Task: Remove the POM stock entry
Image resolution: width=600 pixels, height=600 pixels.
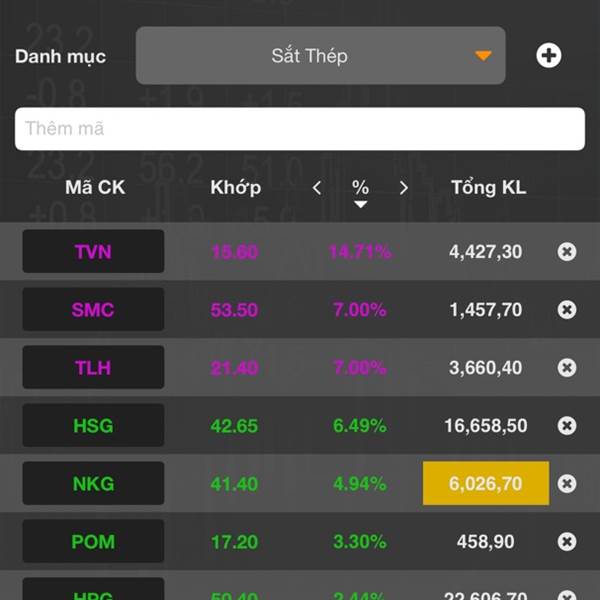Action: coord(567,542)
